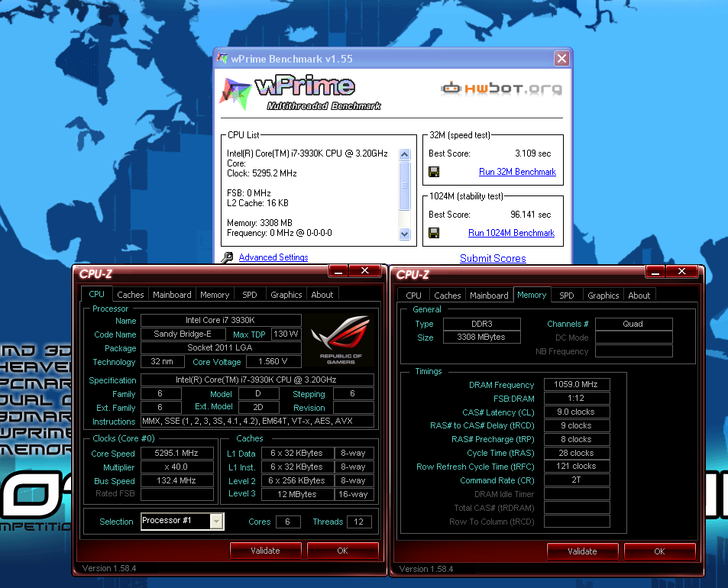
Task: Open About tab in right CPU-Z window
Action: 639,296
